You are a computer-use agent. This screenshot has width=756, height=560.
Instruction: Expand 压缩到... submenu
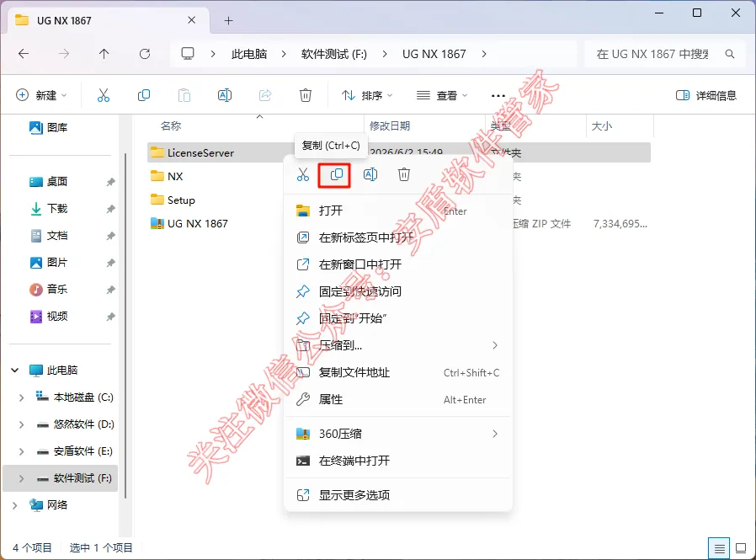[x=495, y=345]
